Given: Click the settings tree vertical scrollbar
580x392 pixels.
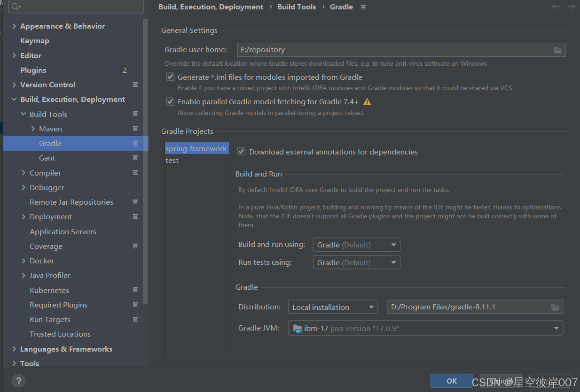Looking at the screenshot, I should click(x=146, y=162).
